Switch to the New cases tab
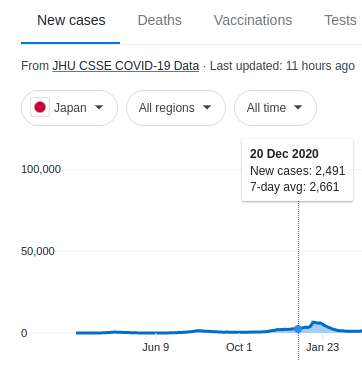The image size is (362, 367). click(71, 20)
